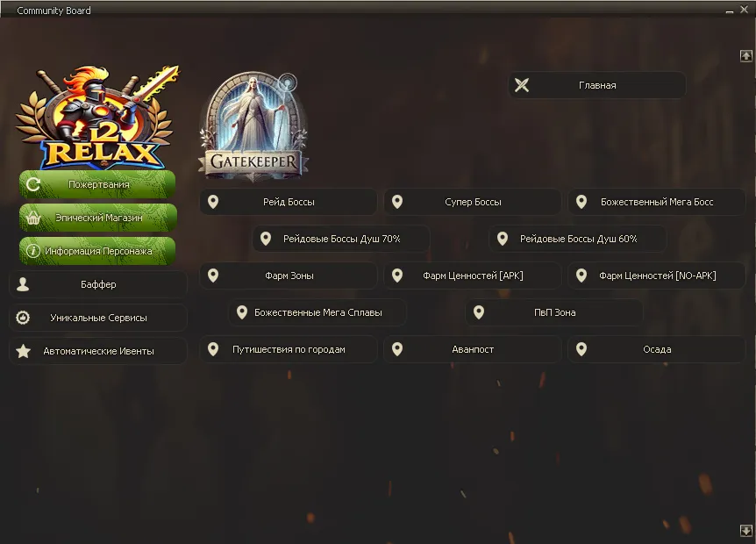Click the scroll down arrow button
This screenshot has height=544, width=756.
coord(745,530)
